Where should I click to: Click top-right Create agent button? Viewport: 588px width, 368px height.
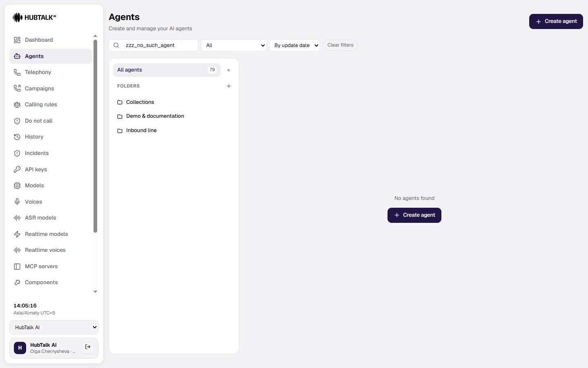[556, 21]
